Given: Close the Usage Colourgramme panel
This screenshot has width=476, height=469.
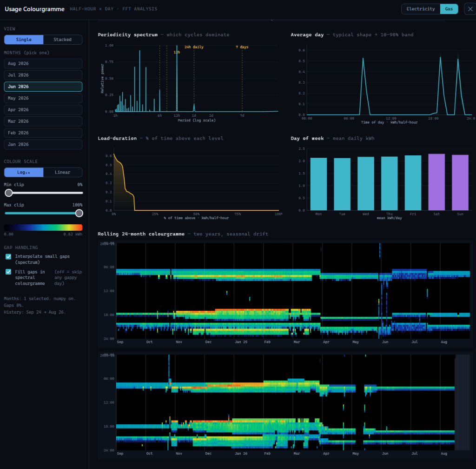Looking at the screenshot, I should (470, 9).
